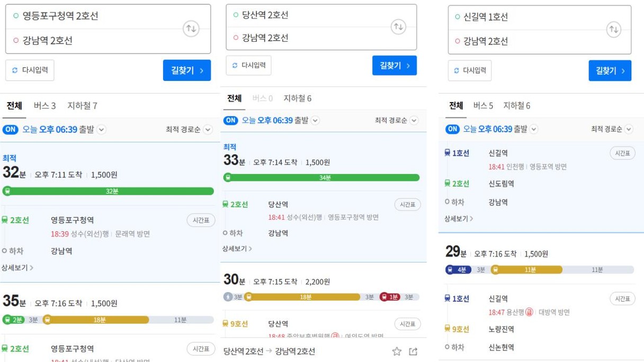Screen dimensions: 644x362
Task: Click the 영등포구청역 2호선 origin input field
Action: point(94,16)
